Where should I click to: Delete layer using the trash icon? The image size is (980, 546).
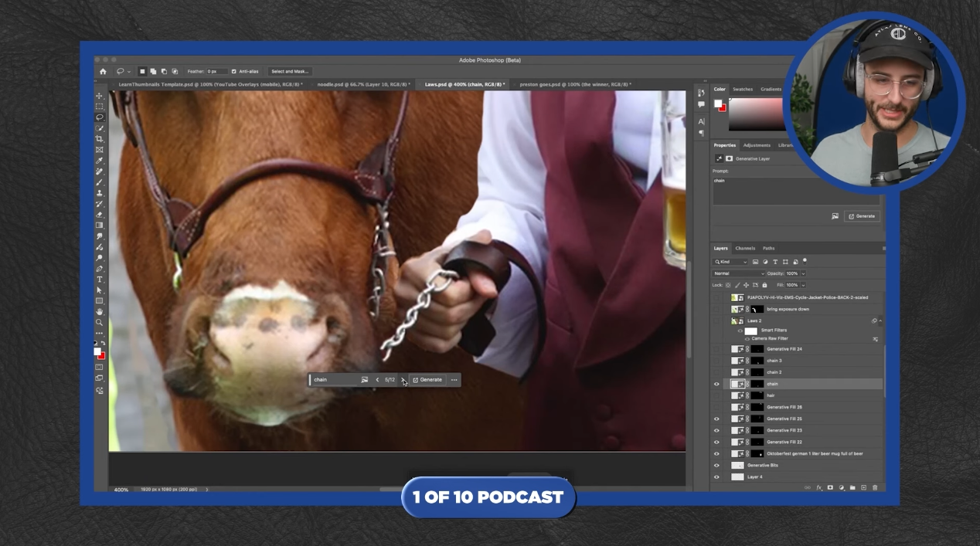875,487
